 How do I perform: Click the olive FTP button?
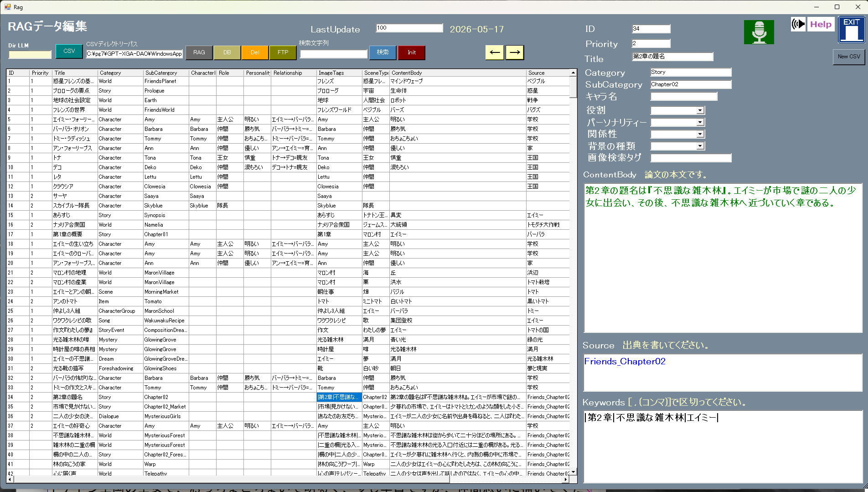click(x=283, y=52)
